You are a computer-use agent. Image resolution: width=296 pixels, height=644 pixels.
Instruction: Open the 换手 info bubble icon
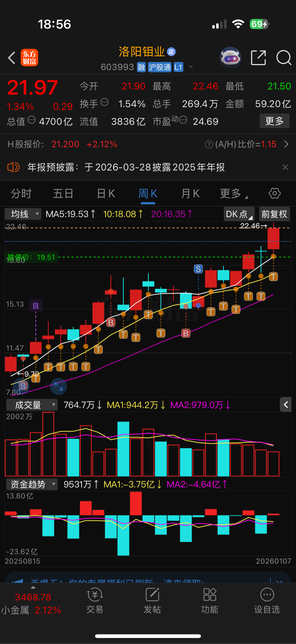point(104,102)
